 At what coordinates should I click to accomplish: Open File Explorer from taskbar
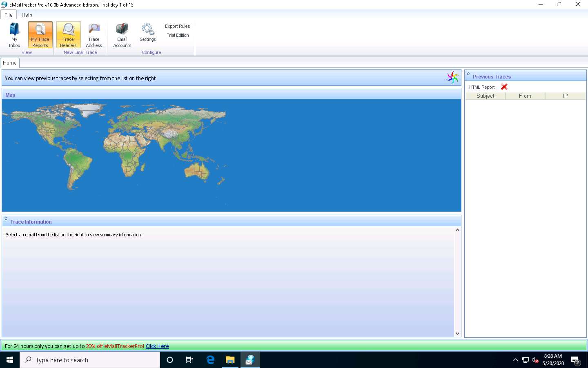point(230,360)
